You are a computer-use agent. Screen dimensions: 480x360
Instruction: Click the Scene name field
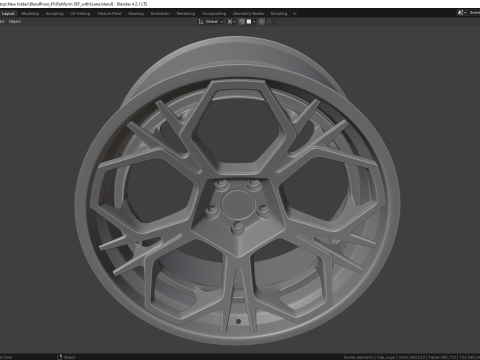pos(474,13)
